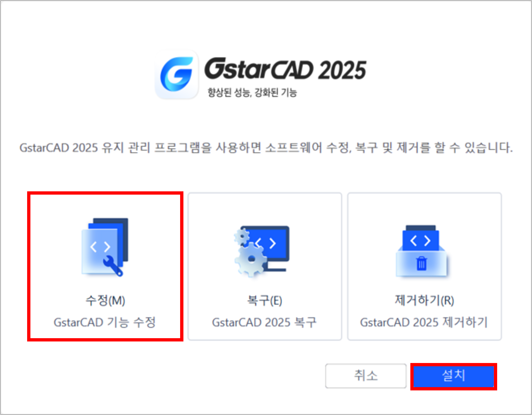Viewport: 532px width, 415px height.
Task: Start with the blue 설치 button
Action: [x=454, y=376]
